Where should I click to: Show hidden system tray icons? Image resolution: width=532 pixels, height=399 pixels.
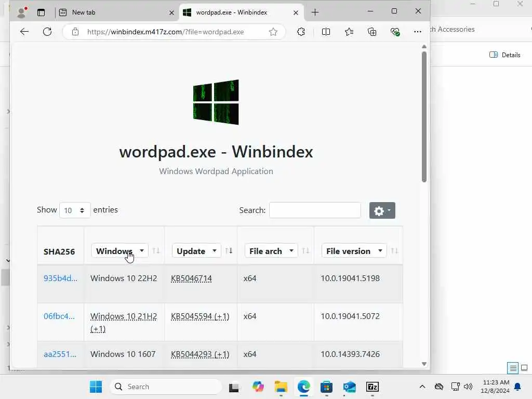click(422, 387)
